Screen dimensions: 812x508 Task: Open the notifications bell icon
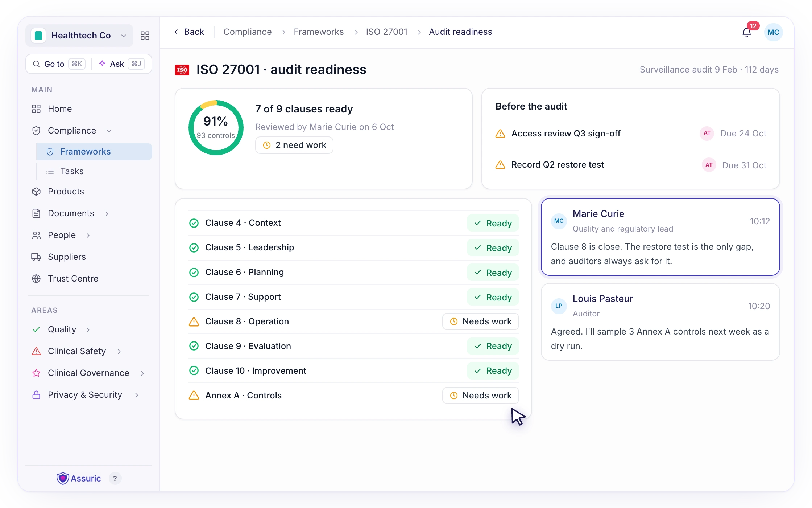746,32
